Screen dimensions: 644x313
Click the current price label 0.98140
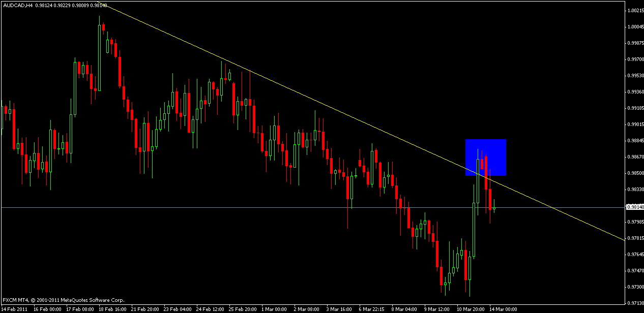[x=634, y=207]
